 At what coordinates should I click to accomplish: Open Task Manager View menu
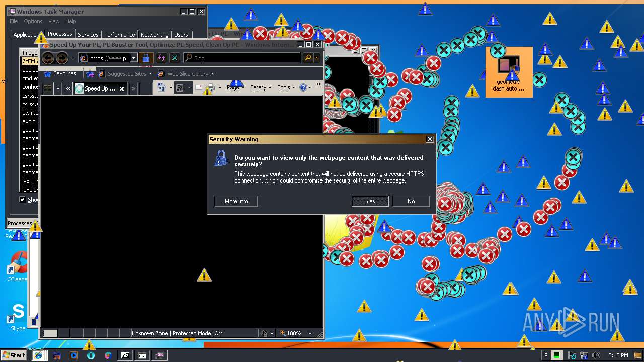click(x=54, y=21)
